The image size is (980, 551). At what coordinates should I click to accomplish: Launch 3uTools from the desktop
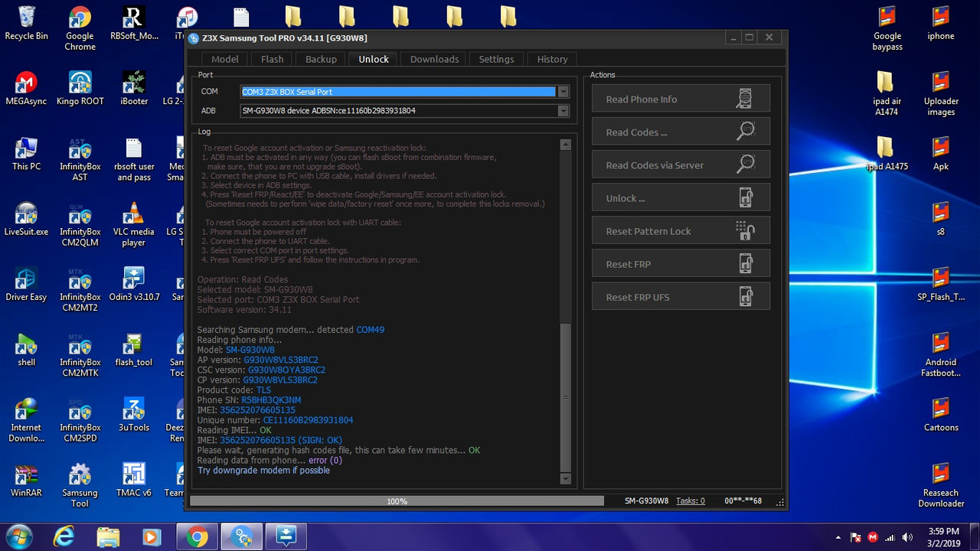point(133,414)
